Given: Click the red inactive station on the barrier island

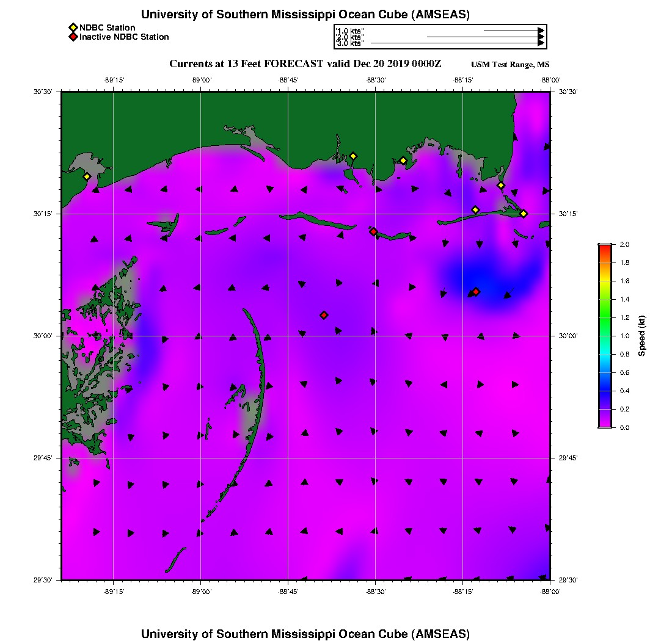Looking at the screenshot, I should [373, 231].
